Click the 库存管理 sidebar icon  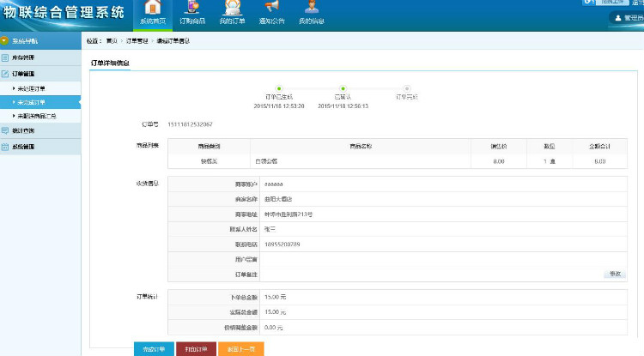[5, 57]
